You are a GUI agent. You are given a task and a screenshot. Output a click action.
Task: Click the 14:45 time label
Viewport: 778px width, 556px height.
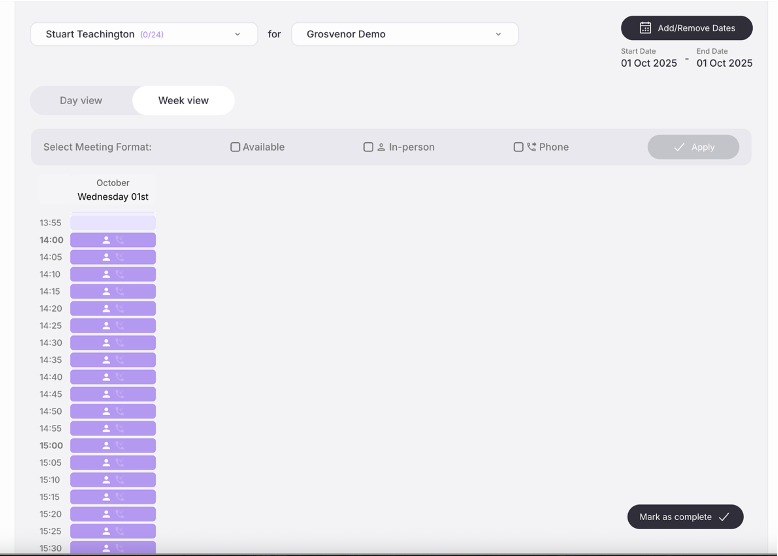[x=51, y=394]
